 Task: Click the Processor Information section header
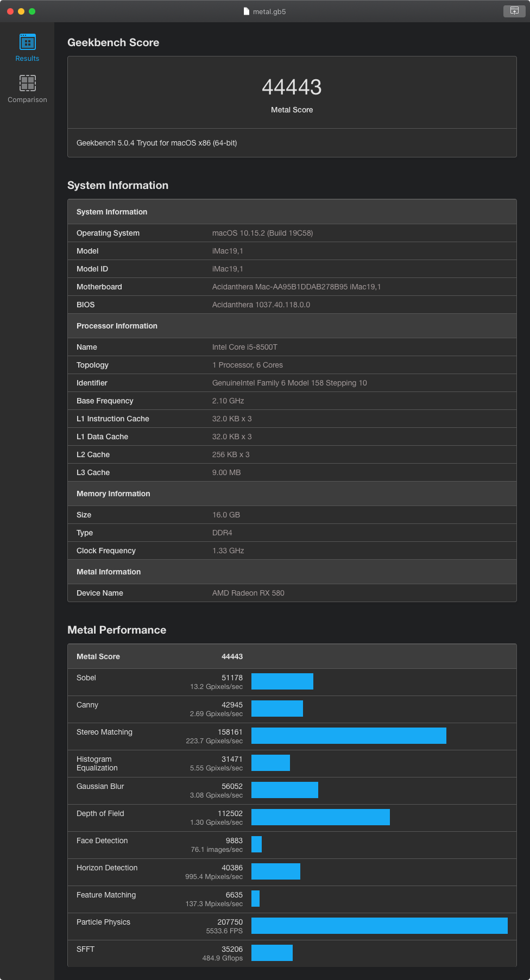(x=292, y=326)
